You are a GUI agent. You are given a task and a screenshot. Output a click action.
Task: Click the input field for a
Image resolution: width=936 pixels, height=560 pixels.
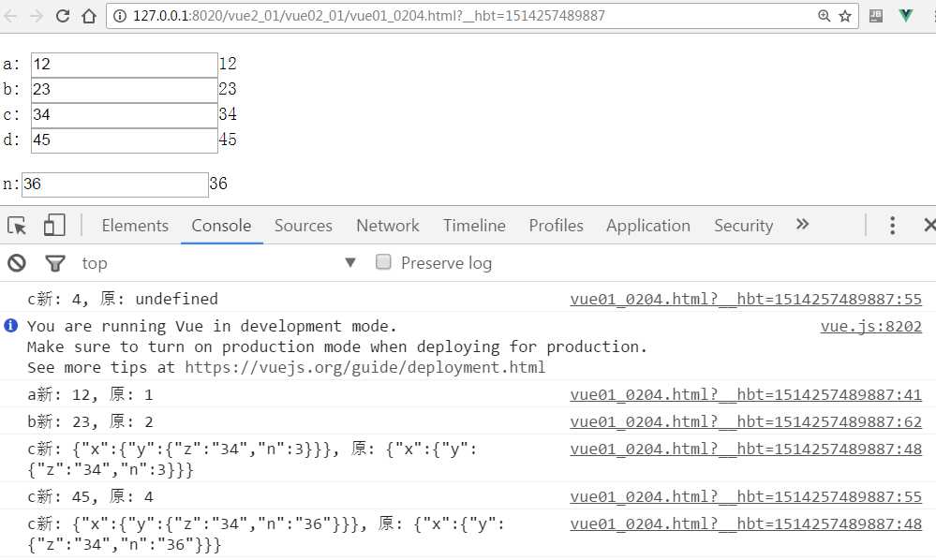125,65
